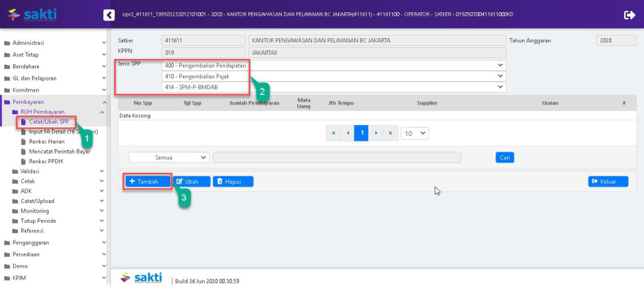Go to next page in pagination

click(376, 133)
